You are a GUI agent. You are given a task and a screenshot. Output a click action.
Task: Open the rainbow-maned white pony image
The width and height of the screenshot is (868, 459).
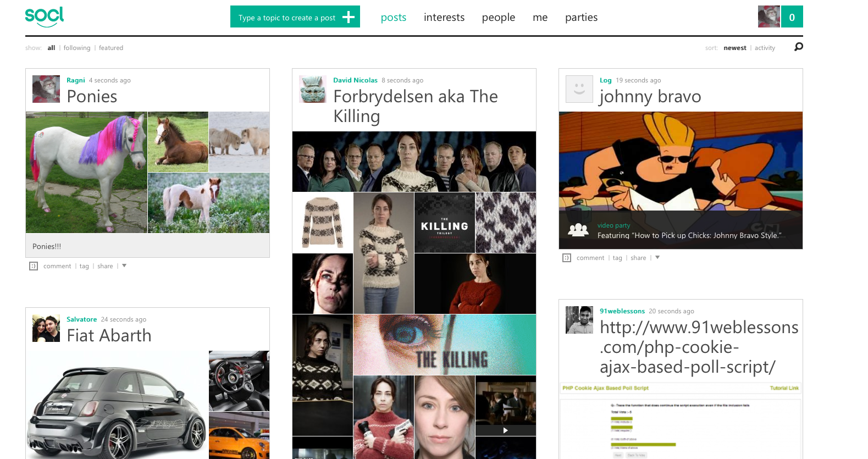click(x=86, y=173)
